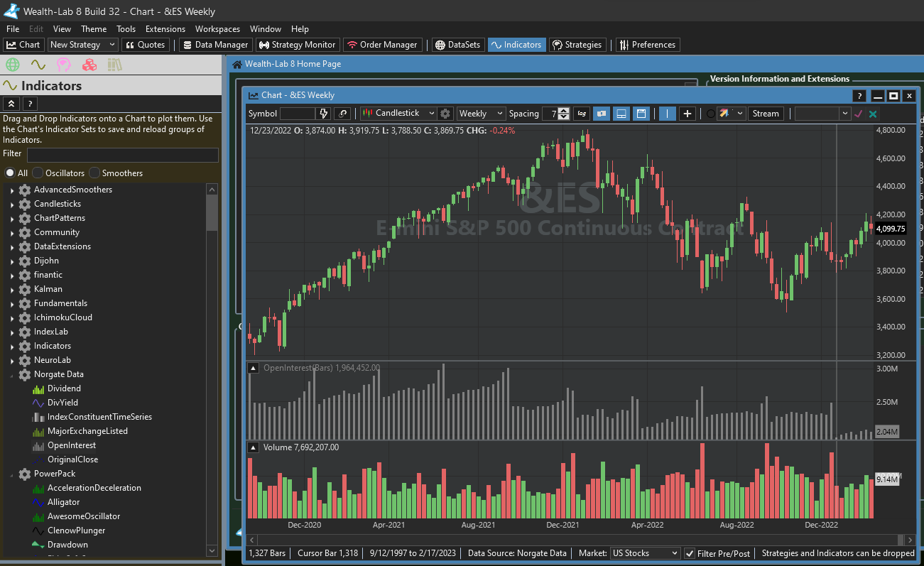Open the Extensions menu
This screenshot has height=566, width=924.
pos(165,29)
